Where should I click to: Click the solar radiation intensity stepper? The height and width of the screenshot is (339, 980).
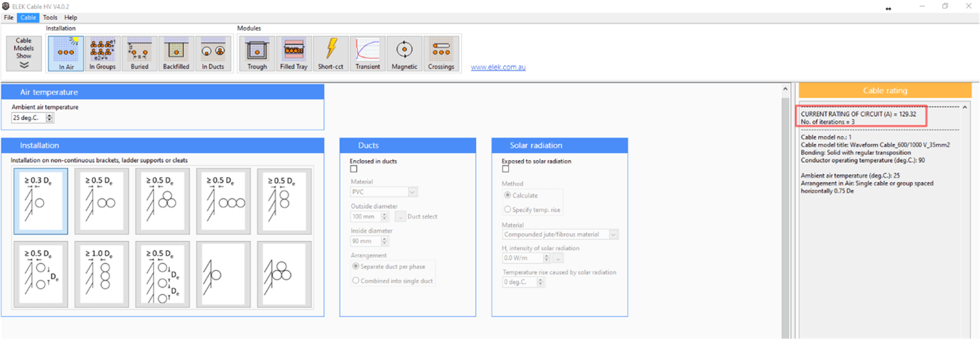pos(545,258)
